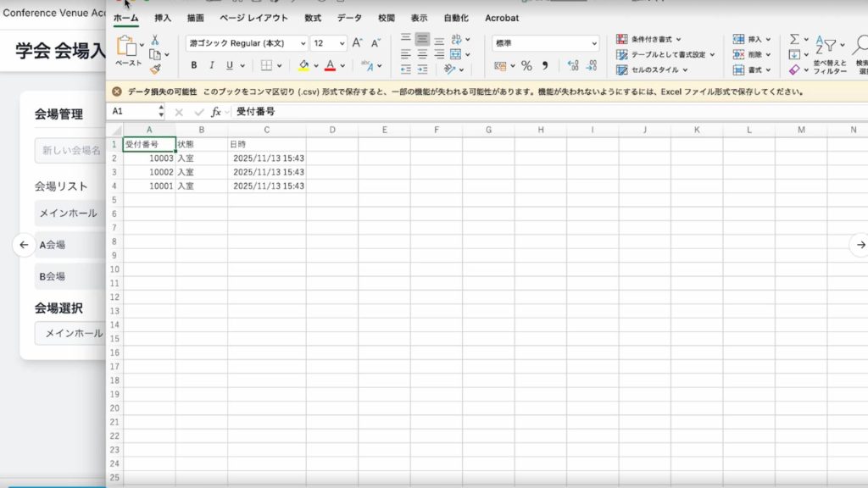Open the font size 12 dropdown
Screen dimensions: 868x488
[x=329, y=43]
